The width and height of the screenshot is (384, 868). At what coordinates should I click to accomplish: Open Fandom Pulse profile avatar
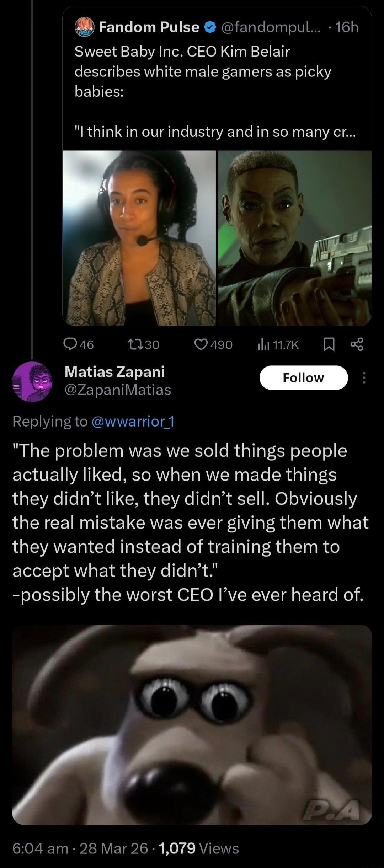84,27
